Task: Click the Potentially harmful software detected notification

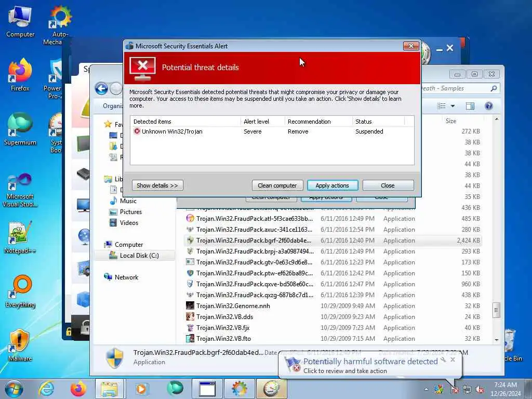Action: click(370, 365)
